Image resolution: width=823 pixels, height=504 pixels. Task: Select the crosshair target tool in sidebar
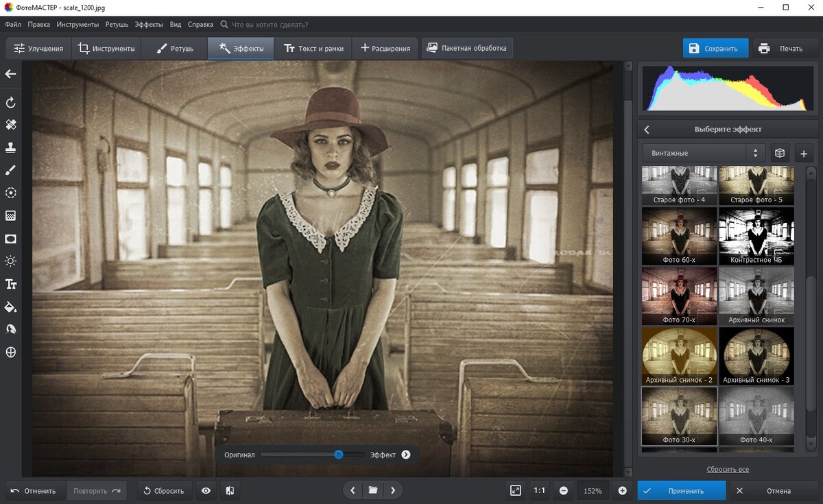coord(10,352)
